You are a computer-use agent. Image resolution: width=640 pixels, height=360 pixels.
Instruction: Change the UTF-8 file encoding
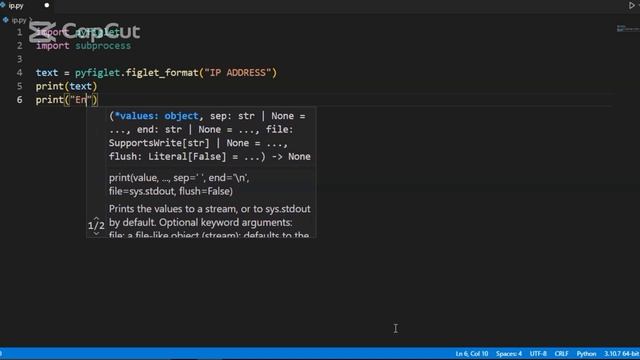click(x=538, y=353)
